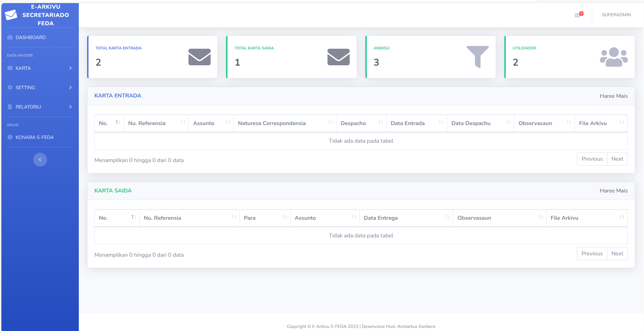Screen dimensions: 644x331
Task: Open the SUPERADMIN user menu
Action: coord(616,15)
